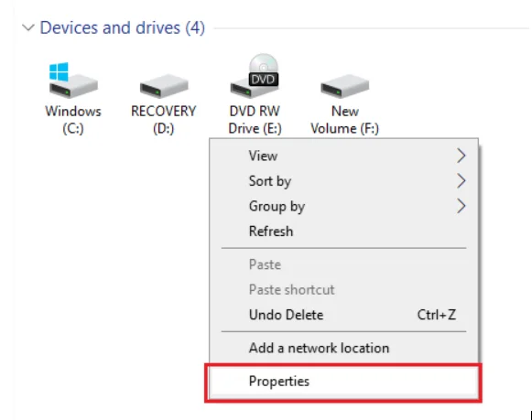The image size is (532, 420).
Task: Expand the View submenu arrow
Action: tap(461, 156)
